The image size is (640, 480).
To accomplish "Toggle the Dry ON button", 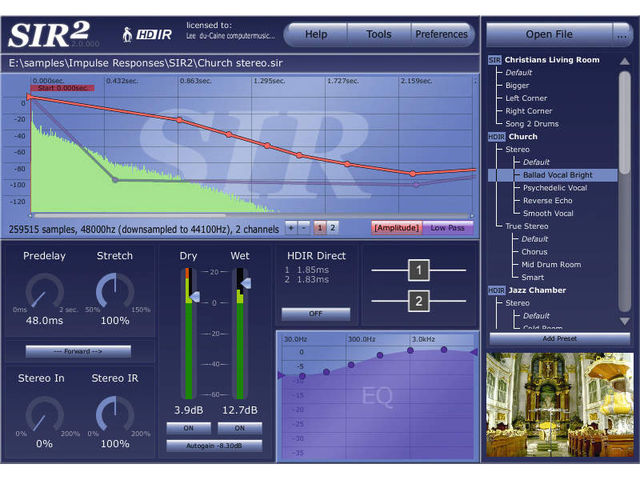I will click(189, 428).
